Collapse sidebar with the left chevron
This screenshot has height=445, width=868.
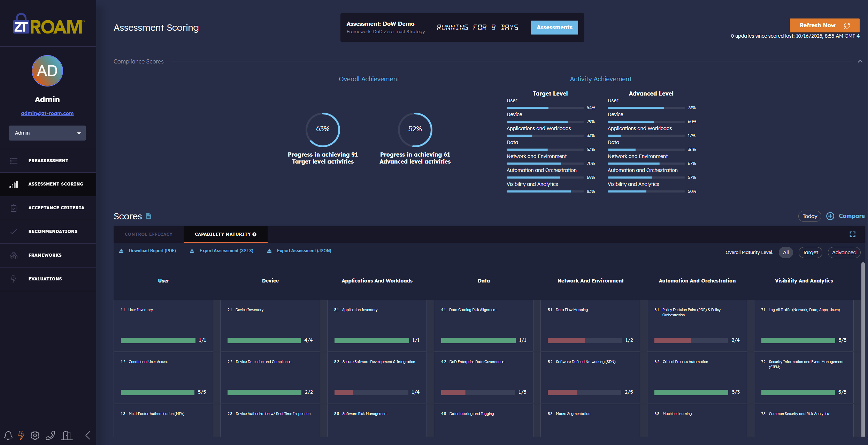click(x=88, y=435)
